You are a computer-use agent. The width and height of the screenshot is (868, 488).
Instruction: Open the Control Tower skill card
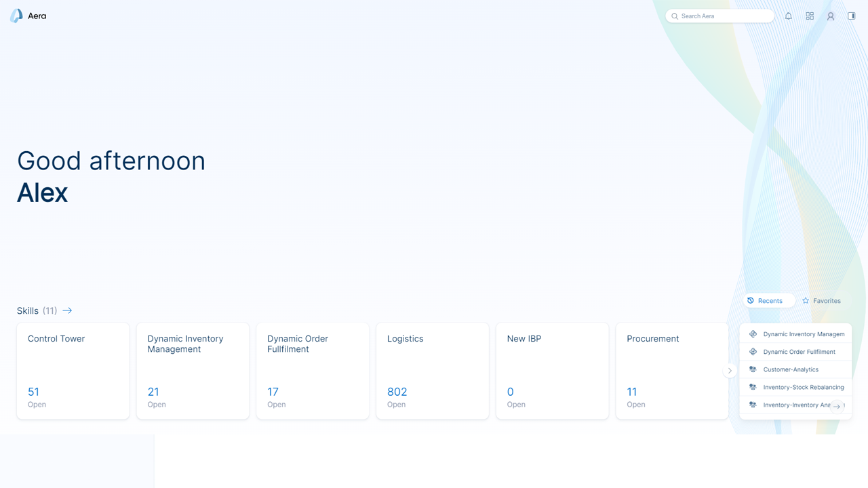pyautogui.click(x=73, y=371)
